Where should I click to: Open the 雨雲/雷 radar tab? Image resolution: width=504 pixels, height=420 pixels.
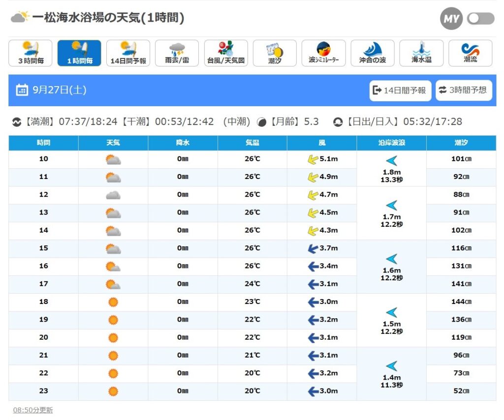(x=177, y=53)
